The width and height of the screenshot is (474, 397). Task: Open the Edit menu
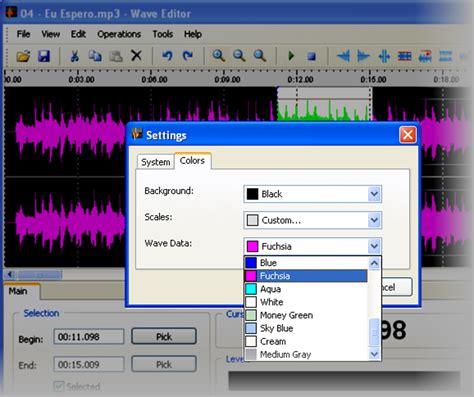pyautogui.click(x=78, y=34)
